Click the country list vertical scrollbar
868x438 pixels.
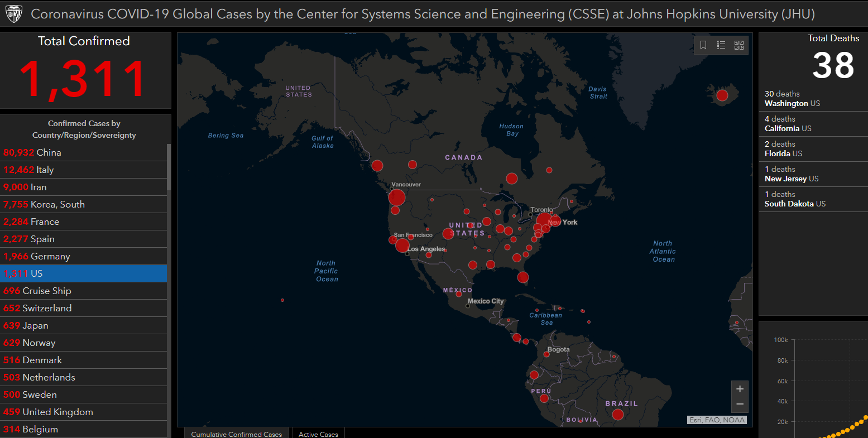coord(169,223)
